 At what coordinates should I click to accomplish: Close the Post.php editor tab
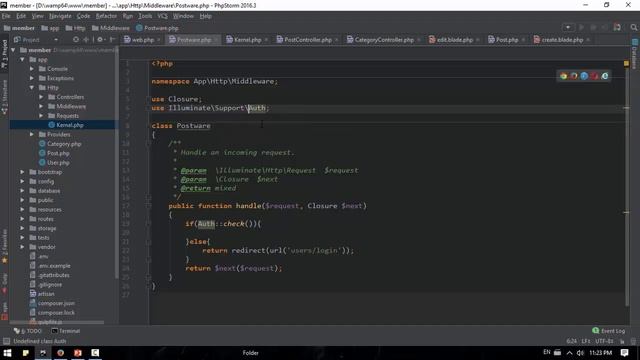(523, 40)
